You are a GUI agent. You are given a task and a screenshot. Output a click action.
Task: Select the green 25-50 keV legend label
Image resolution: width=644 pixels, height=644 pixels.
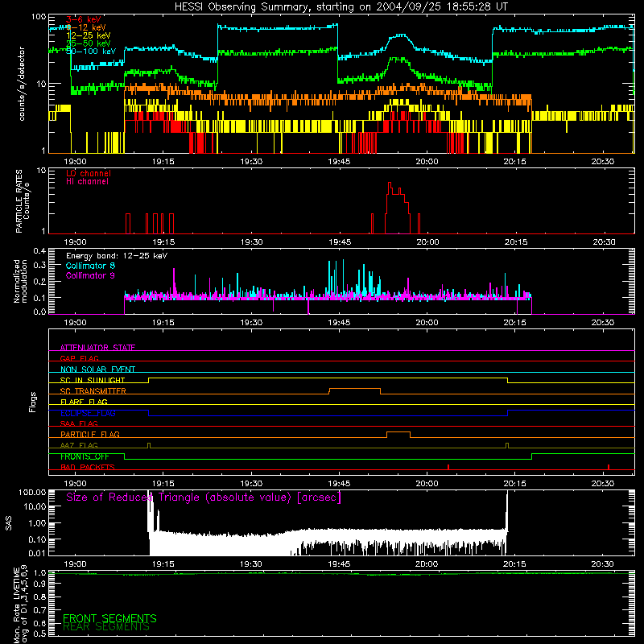(88, 43)
